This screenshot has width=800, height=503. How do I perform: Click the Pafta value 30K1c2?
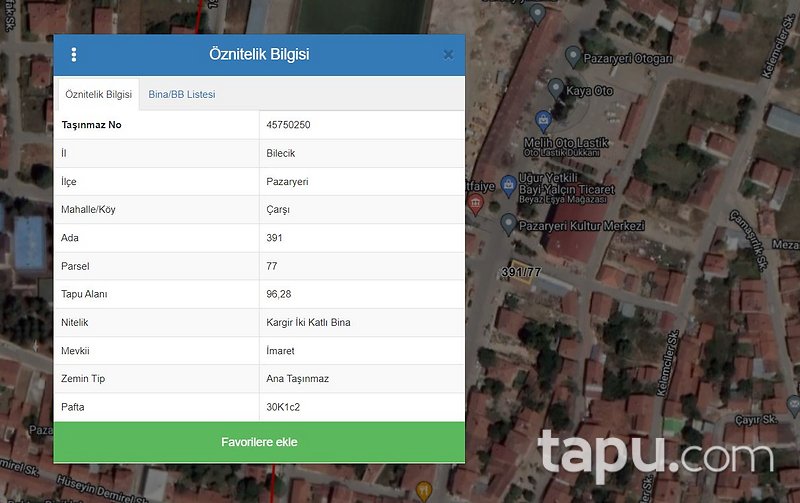(283, 407)
